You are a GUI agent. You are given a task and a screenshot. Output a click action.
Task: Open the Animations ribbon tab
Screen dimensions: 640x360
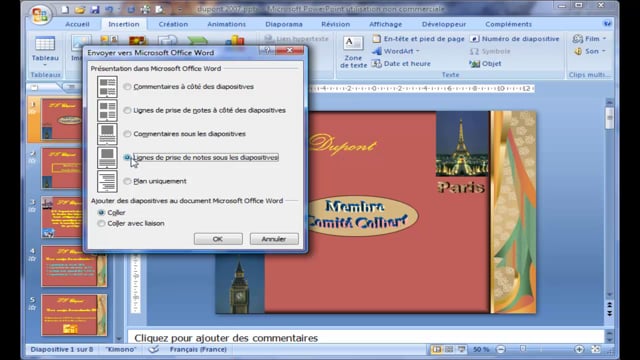(227, 24)
